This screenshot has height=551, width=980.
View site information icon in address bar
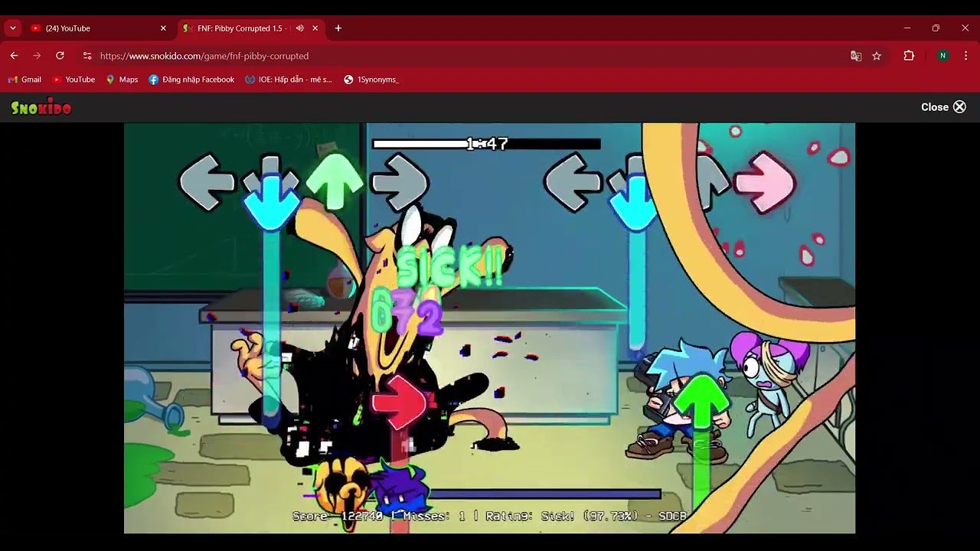coord(87,56)
